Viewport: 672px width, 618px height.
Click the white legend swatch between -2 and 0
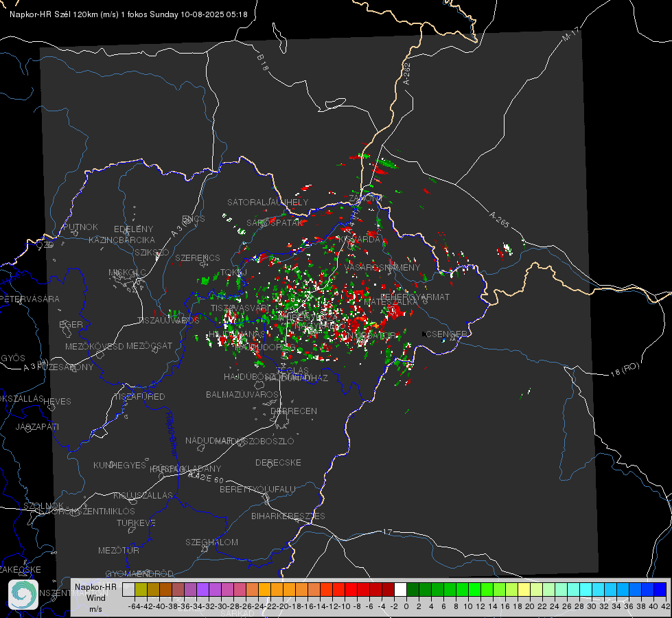tap(400, 589)
